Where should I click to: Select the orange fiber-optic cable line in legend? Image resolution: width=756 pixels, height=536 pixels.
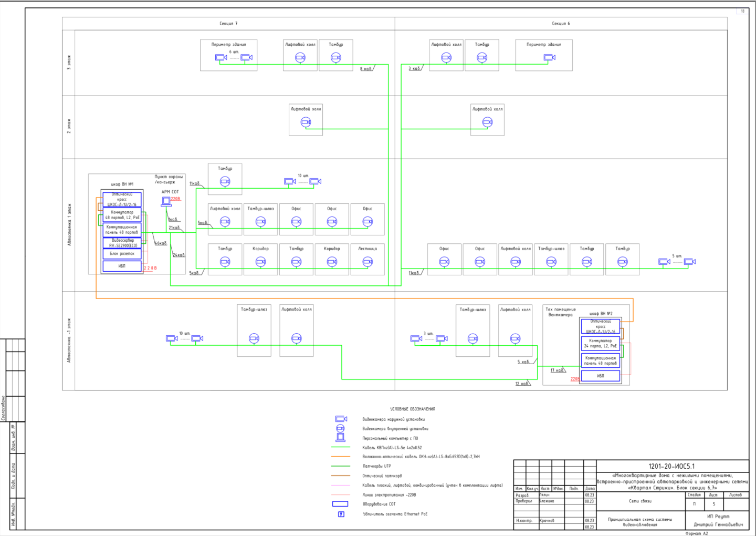[x=340, y=457]
